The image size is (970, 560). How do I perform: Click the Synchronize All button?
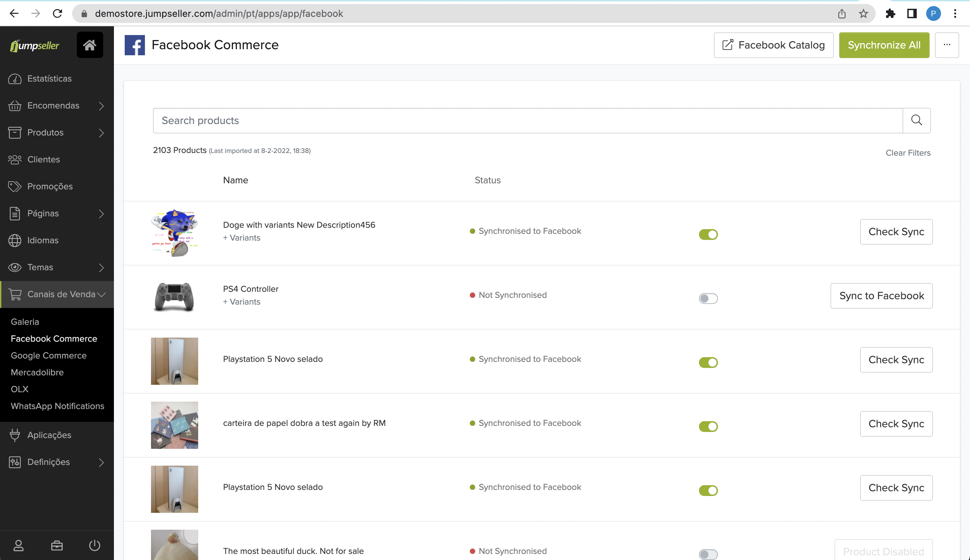click(x=884, y=45)
